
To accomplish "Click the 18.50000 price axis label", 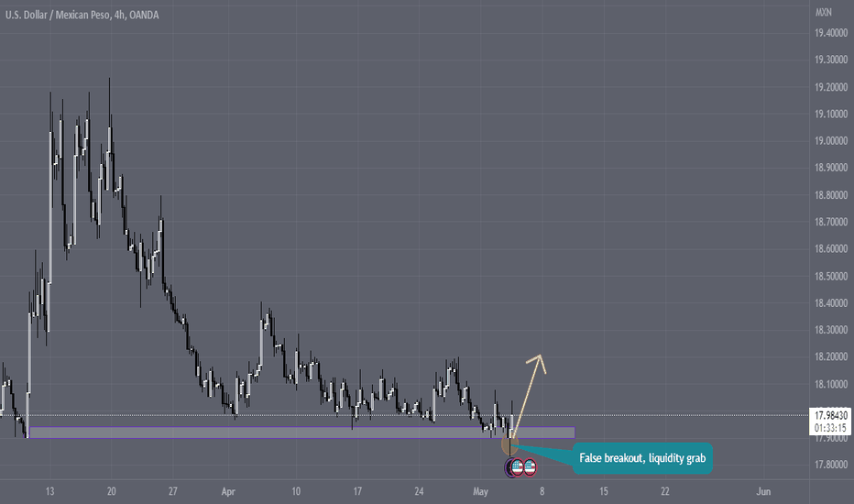I will pos(831,277).
